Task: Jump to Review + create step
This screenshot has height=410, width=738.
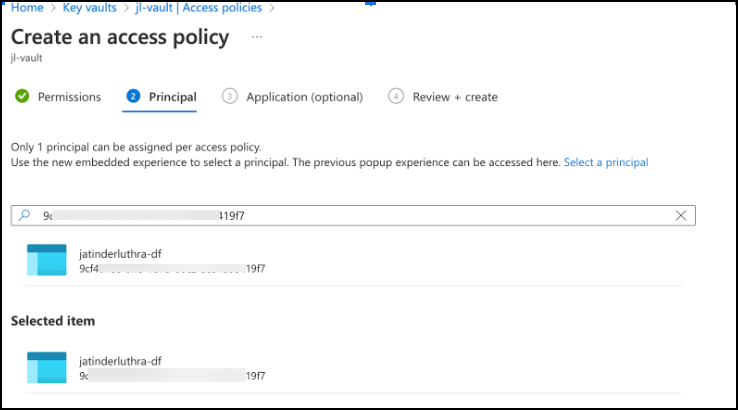Action: click(455, 97)
